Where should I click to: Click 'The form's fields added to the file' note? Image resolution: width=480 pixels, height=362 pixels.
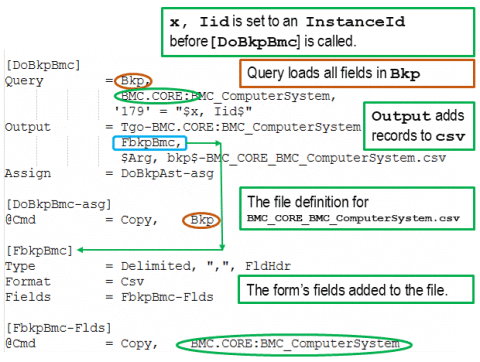(x=356, y=289)
